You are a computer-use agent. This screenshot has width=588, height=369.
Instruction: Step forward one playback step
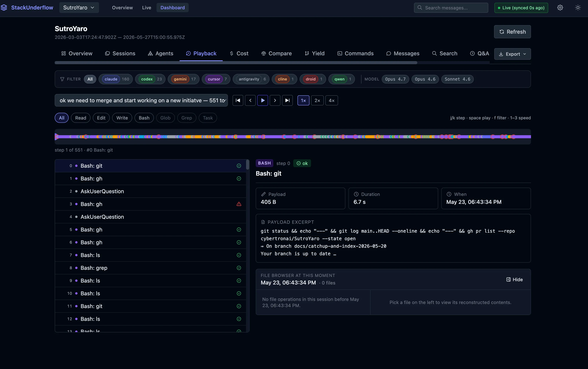275,100
